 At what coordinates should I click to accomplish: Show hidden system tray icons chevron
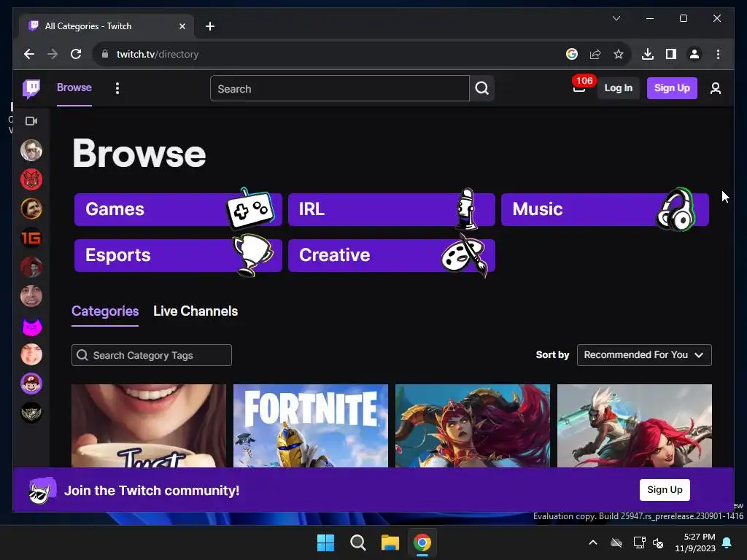tap(593, 542)
